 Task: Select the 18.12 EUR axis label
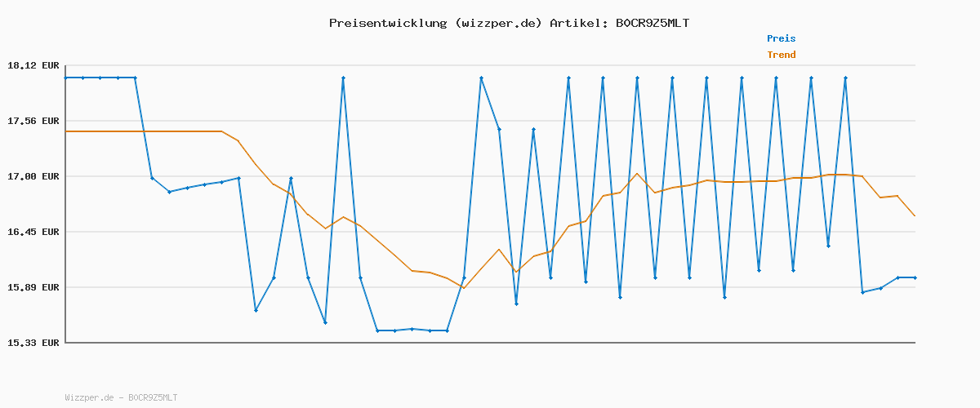coord(33,65)
